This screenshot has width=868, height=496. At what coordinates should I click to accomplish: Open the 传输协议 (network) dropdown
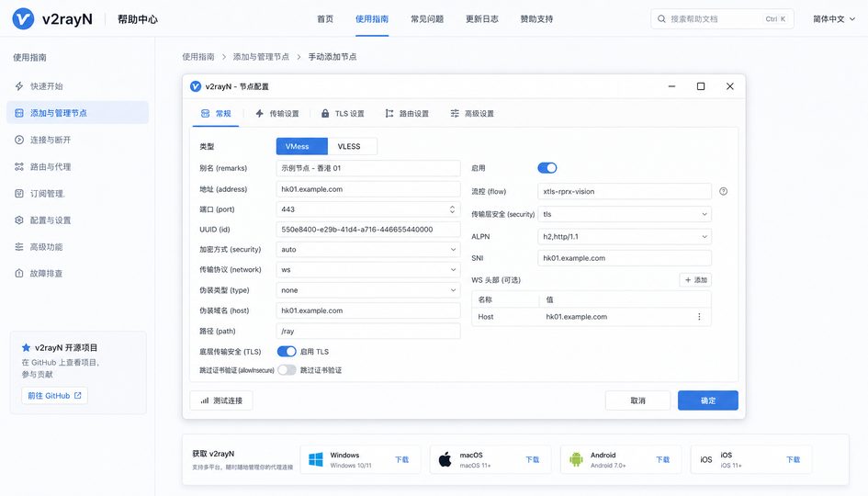pos(368,270)
